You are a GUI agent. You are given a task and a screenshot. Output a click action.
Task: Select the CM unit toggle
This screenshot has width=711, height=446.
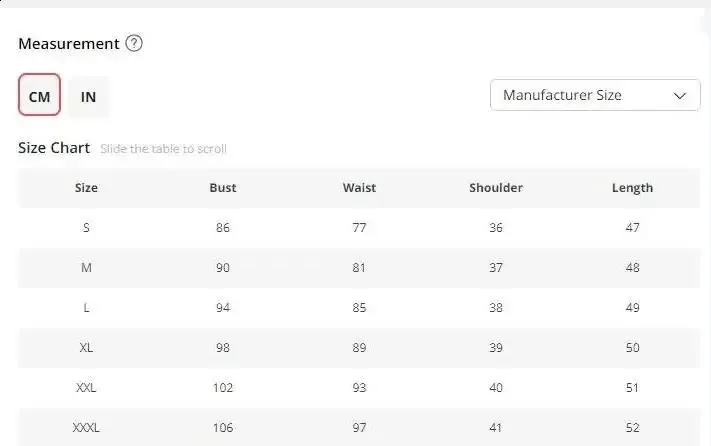(x=40, y=96)
